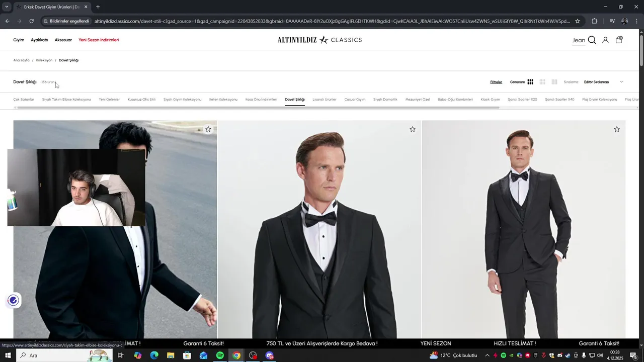
Task: Open Spotify from the taskbar
Action: coord(220,355)
